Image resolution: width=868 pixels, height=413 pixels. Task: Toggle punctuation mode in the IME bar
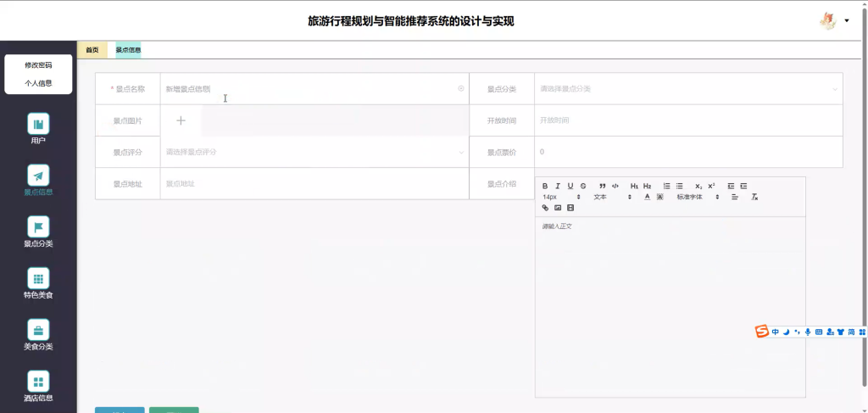coord(797,332)
